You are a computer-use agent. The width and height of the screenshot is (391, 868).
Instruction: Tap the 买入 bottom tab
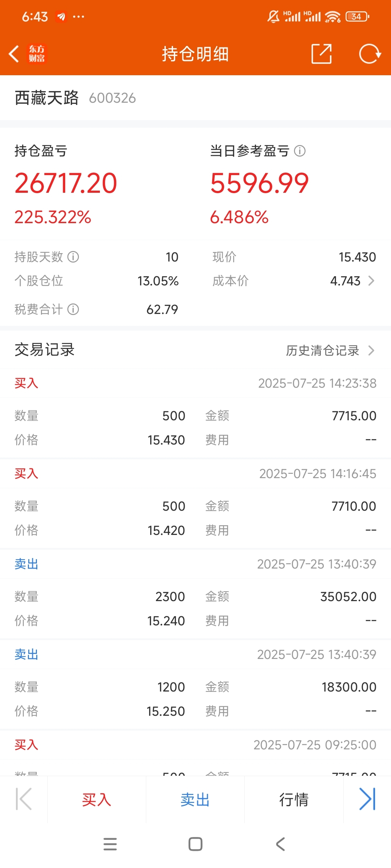(x=97, y=800)
